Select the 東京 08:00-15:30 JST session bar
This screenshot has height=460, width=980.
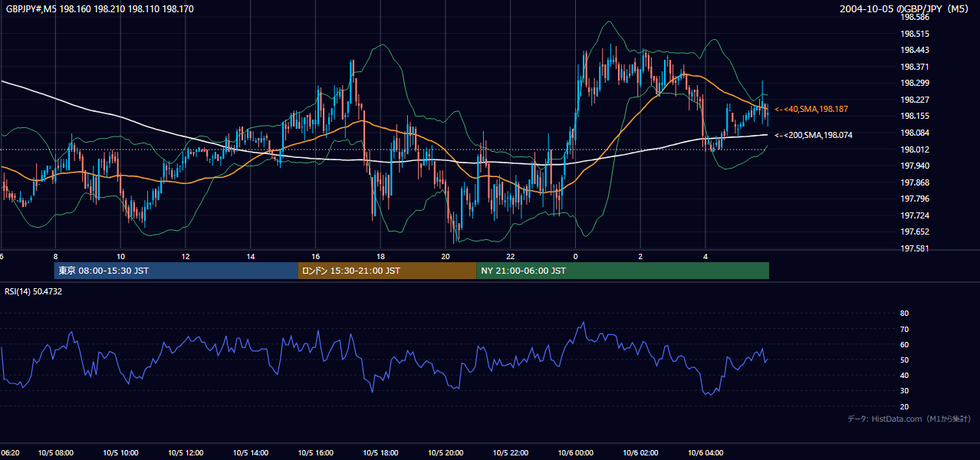176,271
